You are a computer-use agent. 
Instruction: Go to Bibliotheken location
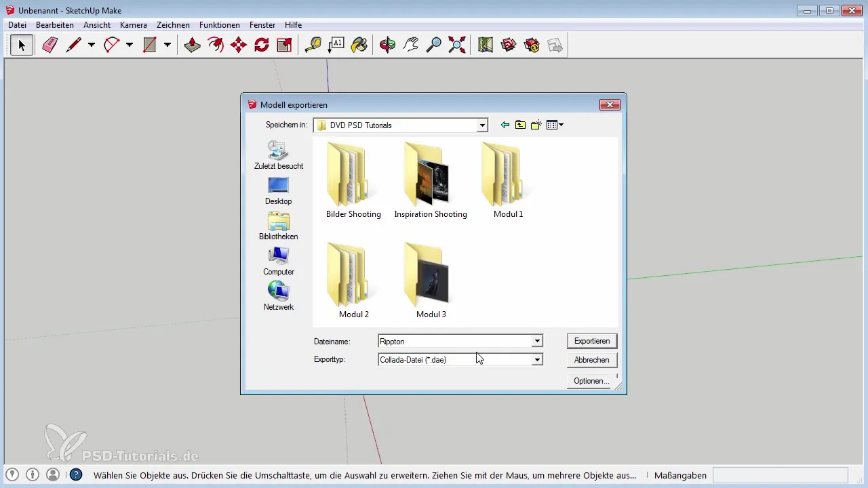279,226
